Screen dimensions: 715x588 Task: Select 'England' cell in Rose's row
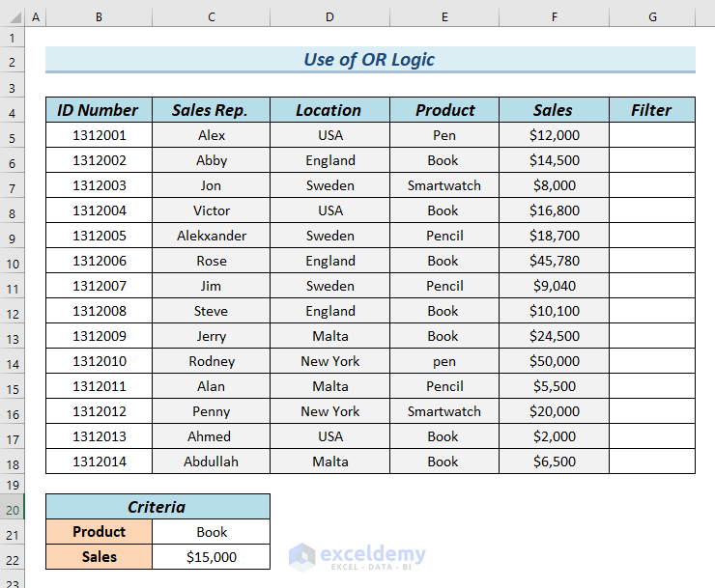tap(329, 261)
